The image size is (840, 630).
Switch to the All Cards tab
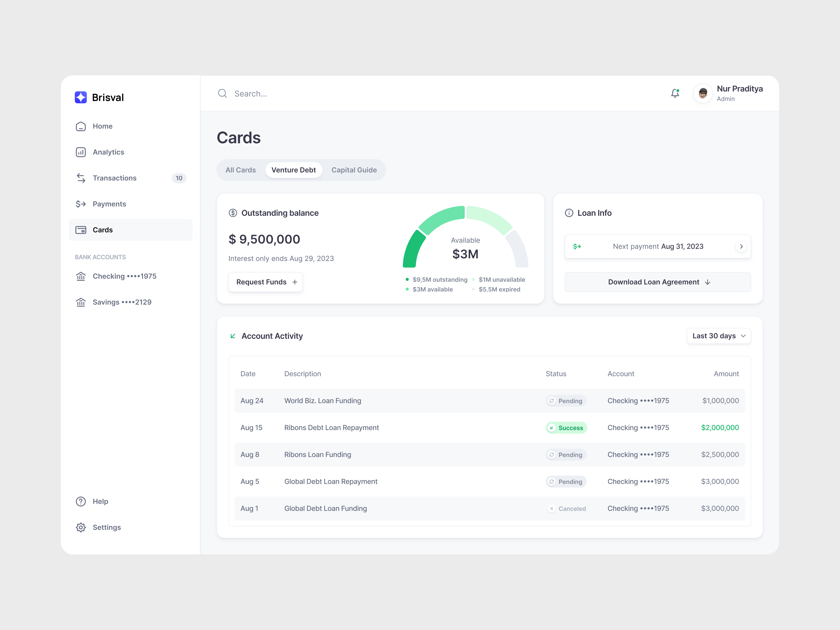click(x=240, y=170)
